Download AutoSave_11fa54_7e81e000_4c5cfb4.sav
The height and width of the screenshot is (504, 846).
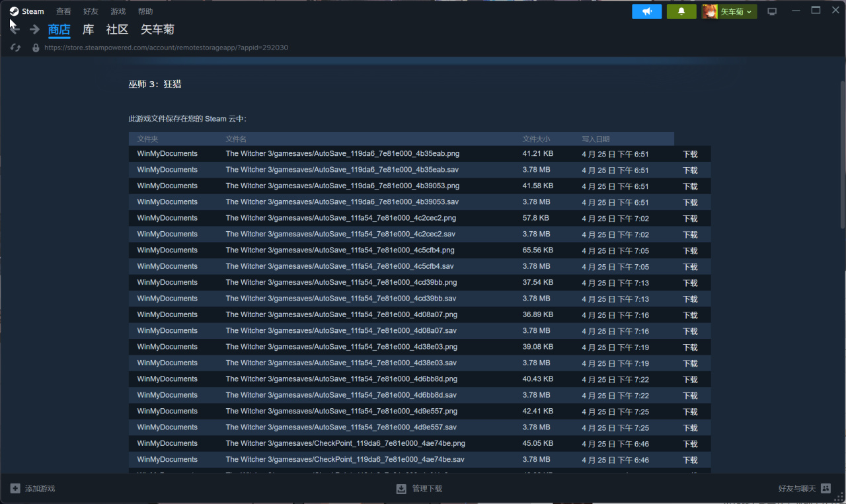690,267
